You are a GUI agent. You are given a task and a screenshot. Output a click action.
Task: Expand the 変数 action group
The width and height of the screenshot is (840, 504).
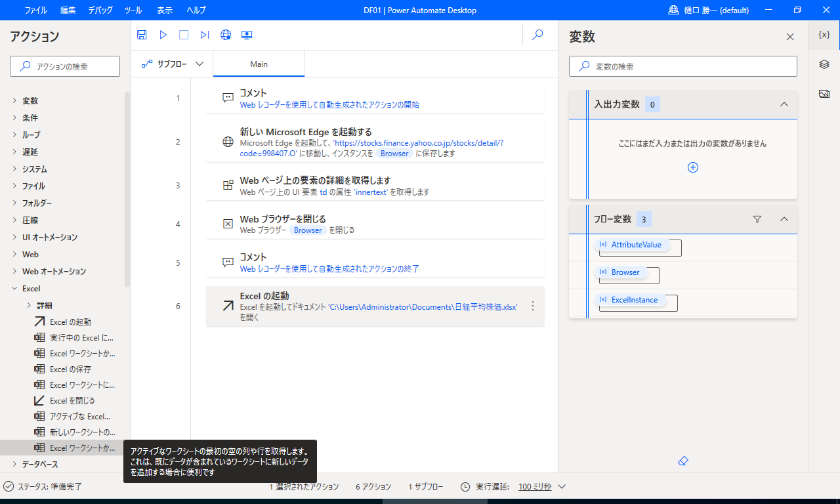pos(14,100)
